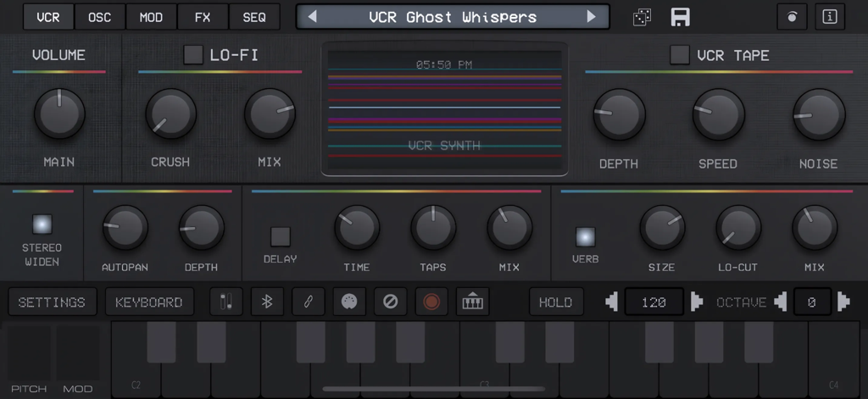Randomize patch with dice icon
This screenshot has height=399, width=868.
point(643,17)
